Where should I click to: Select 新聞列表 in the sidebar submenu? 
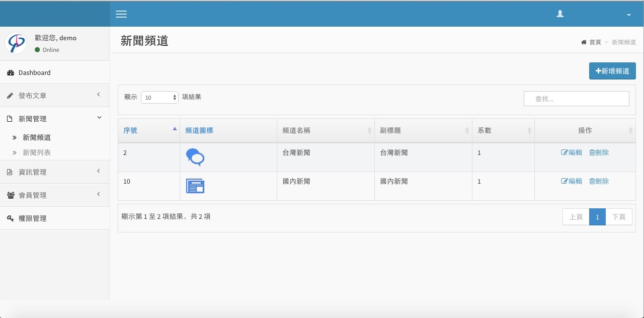click(x=37, y=152)
